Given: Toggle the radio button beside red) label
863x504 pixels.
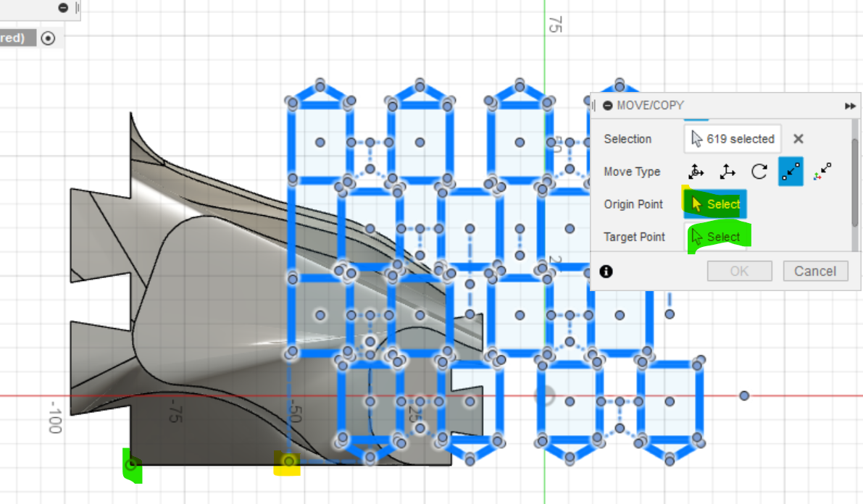Looking at the screenshot, I should (48, 38).
